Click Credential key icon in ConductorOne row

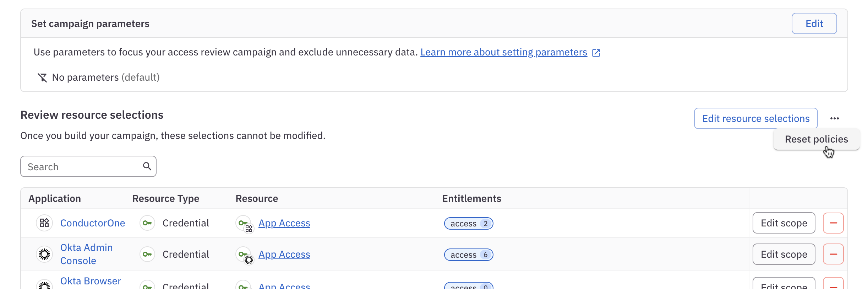[x=147, y=223]
